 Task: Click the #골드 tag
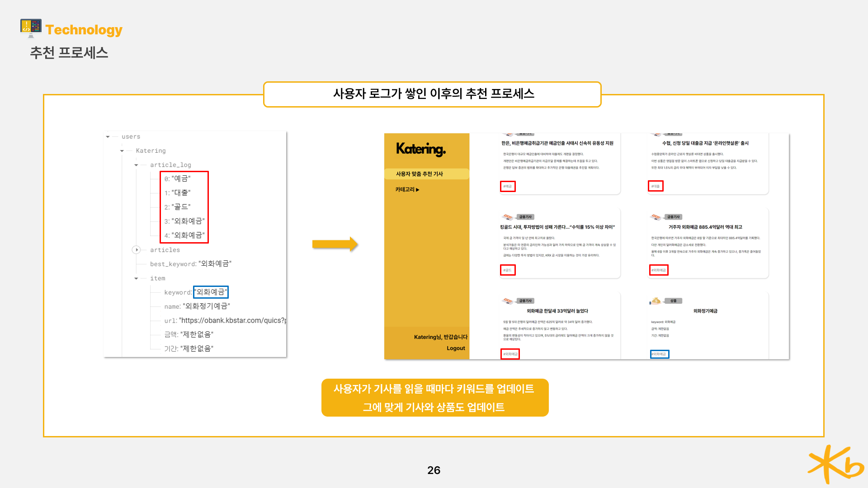pos(508,270)
